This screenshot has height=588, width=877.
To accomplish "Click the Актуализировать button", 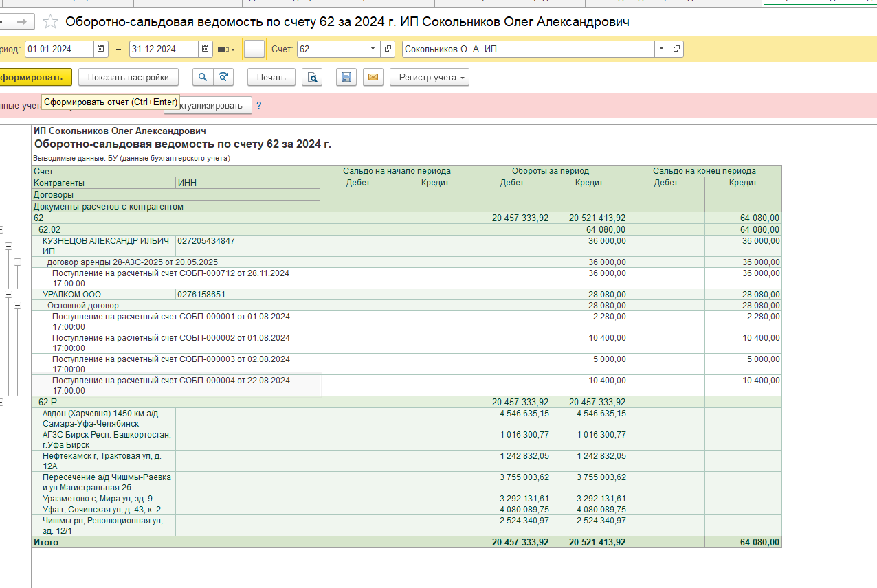I will tap(214, 106).
